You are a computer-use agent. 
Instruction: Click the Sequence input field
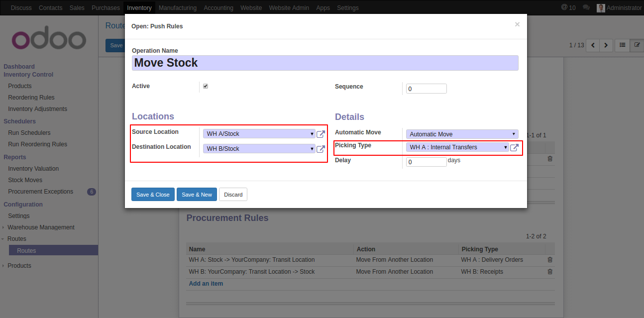426,89
